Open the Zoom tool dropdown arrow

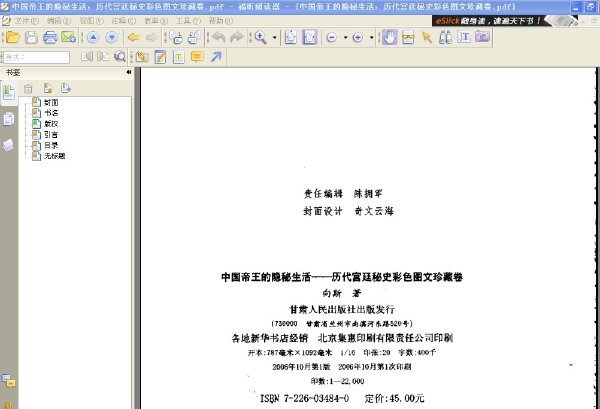[x=274, y=38]
